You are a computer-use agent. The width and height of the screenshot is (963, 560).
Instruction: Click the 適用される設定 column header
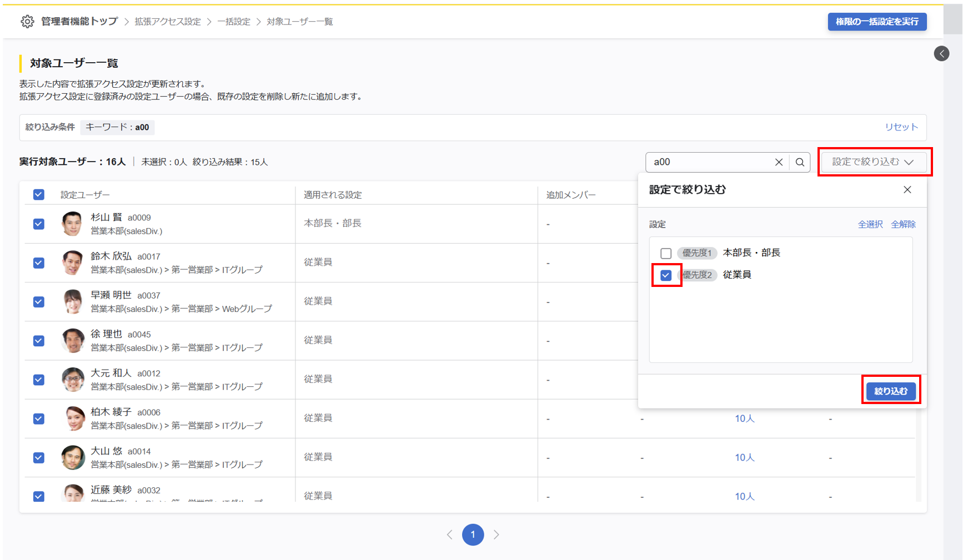[333, 195]
